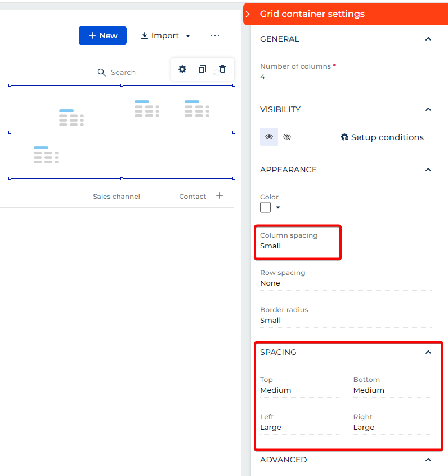Open grid container settings gear icon

[182, 69]
